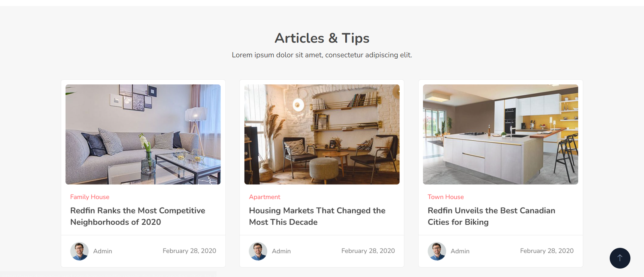This screenshot has height=277, width=644.
Task: Click the February 28, 2020 date on the Town House card
Action: pyautogui.click(x=547, y=251)
